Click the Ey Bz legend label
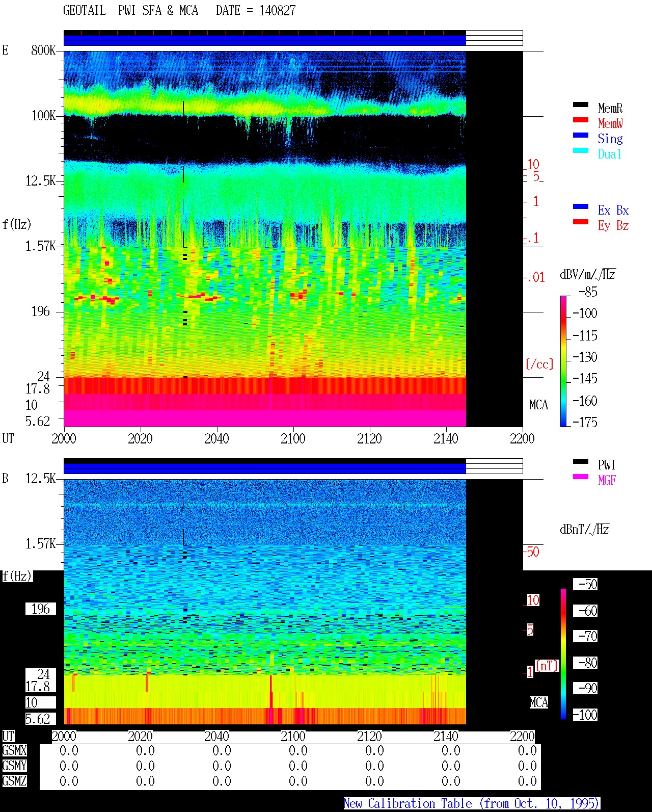Viewport: 652px width, 812px height. click(x=613, y=225)
